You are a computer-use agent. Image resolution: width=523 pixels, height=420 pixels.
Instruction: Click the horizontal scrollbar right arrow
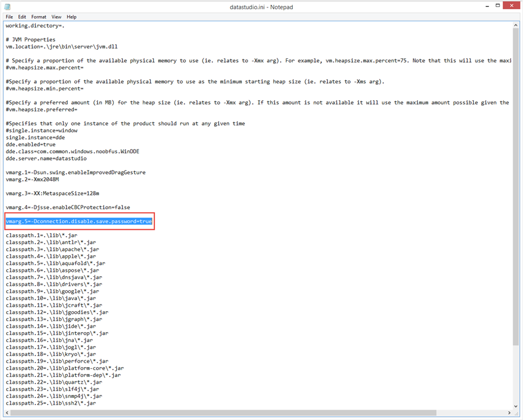pyautogui.click(x=509, y=413)
